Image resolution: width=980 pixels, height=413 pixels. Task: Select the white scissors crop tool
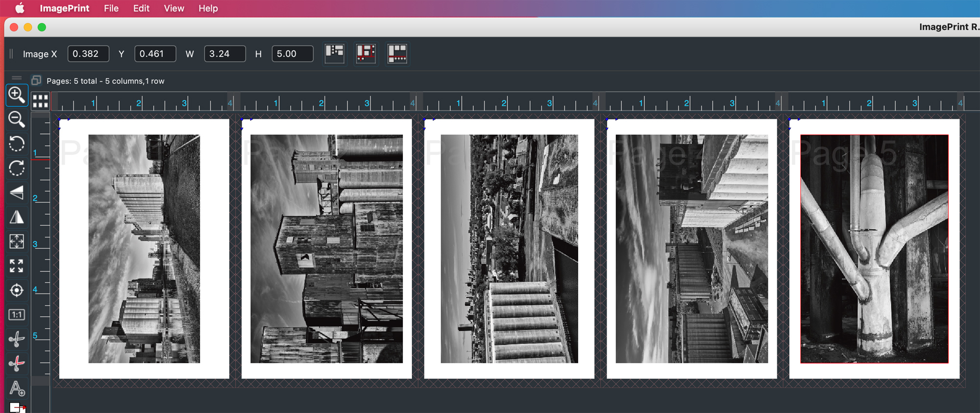(16, 339)
